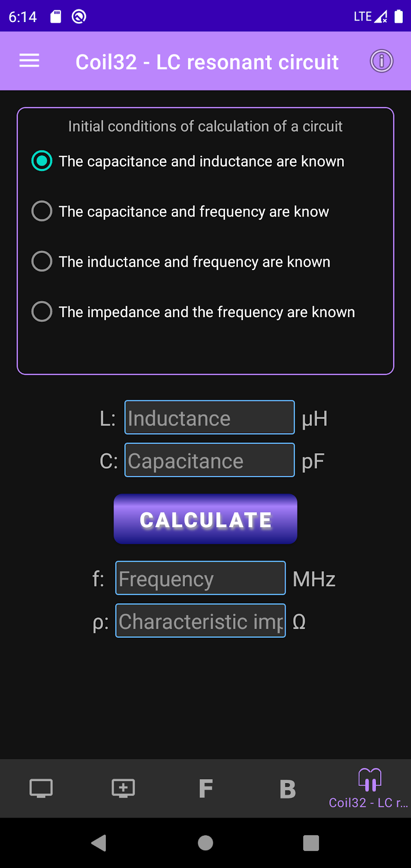
Task: Select "capacitance and frequency are know" option
Action: tap(42, 211)
